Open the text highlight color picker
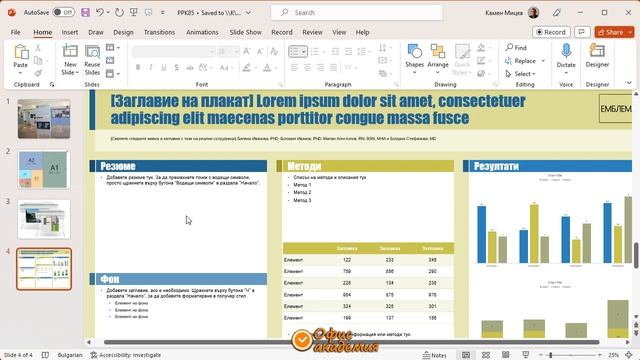Screen dimensions: 640x360 click(x=247, y=67)
